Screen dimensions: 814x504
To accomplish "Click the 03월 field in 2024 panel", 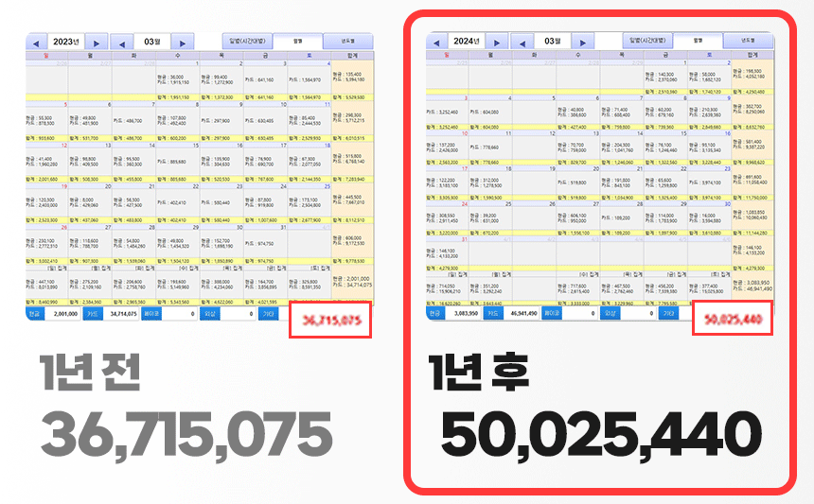I will click(553, 41).
